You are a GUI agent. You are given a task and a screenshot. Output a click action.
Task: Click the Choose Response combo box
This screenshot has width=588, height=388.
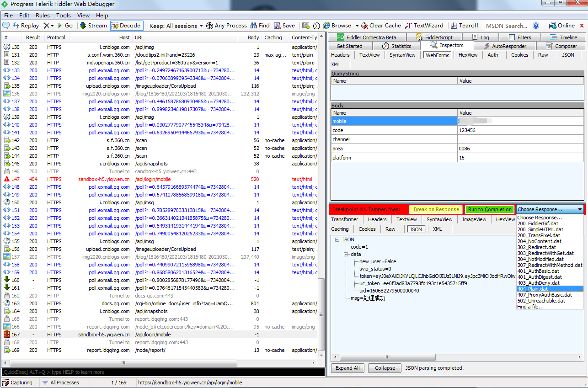pos(550,209)
